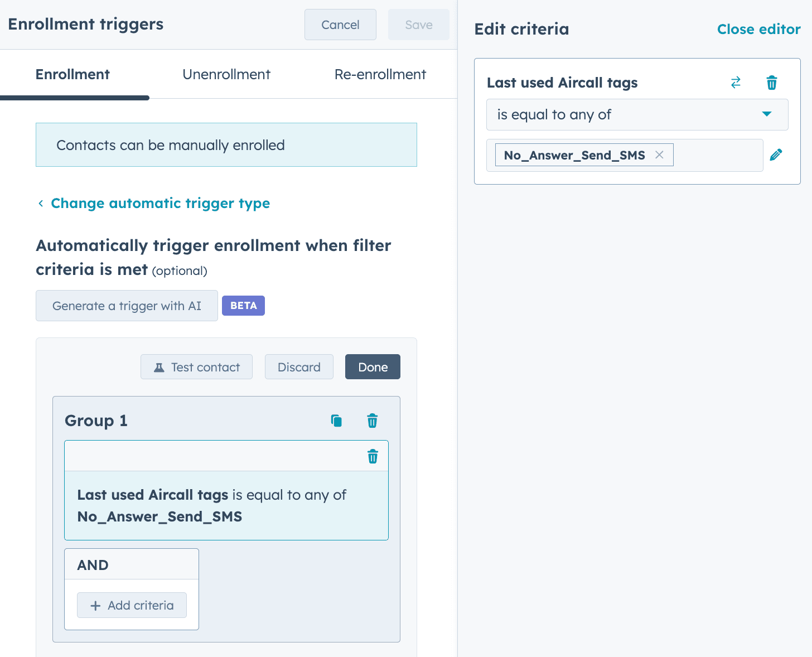Image resolution: width=812 pixels, height=657 pixels.
Task: Delete Group 1 with its trash icon
Action: 372,421
